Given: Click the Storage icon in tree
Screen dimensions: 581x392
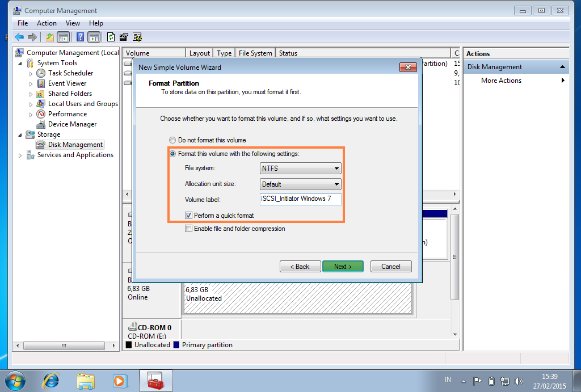Looking at the screenshot, I should click(x=30, y=134).
